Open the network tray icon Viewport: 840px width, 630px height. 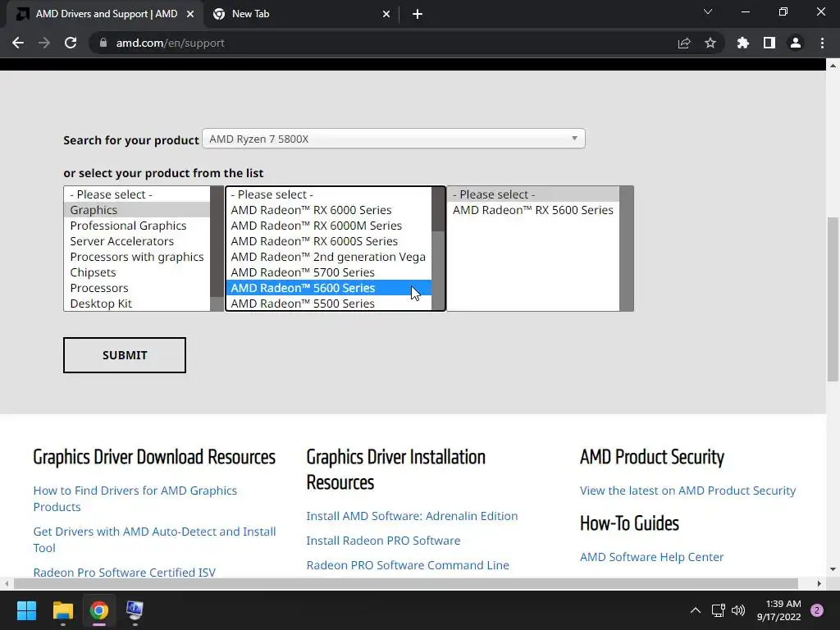pyautogui.click(x=718, y=610)
